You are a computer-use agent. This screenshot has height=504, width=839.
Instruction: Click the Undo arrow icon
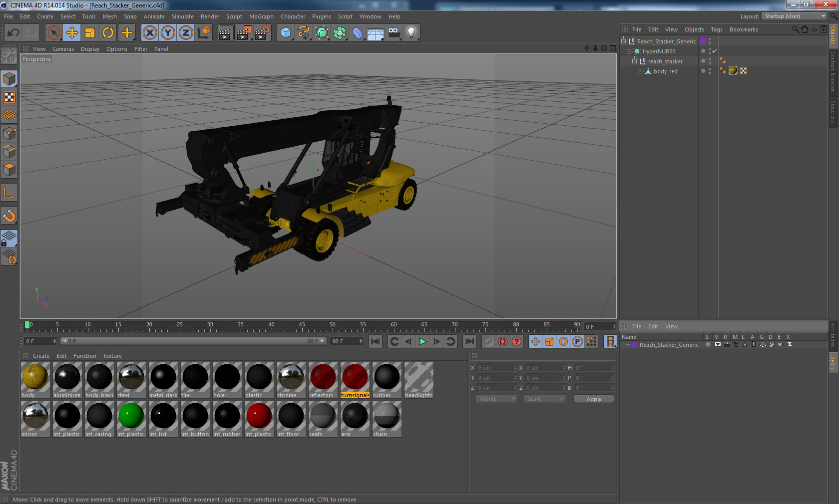click(x=13, y=33)
